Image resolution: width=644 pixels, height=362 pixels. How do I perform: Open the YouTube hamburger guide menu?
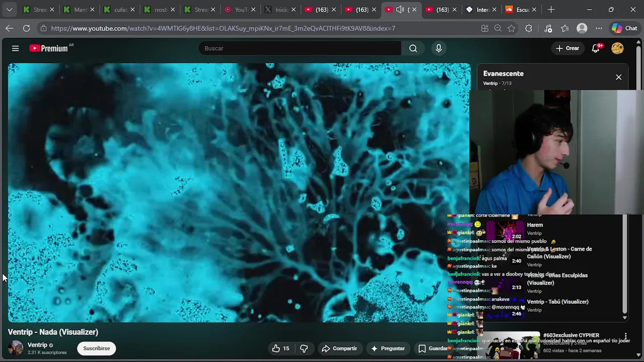click(16, 48)
